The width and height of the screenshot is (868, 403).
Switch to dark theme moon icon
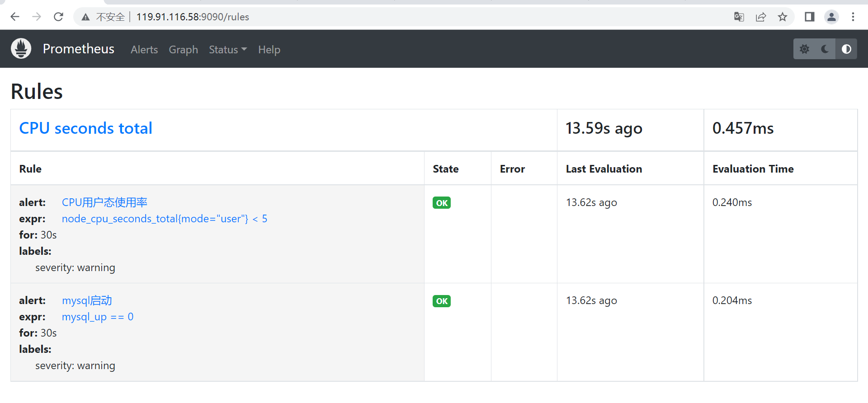(825, 49)
